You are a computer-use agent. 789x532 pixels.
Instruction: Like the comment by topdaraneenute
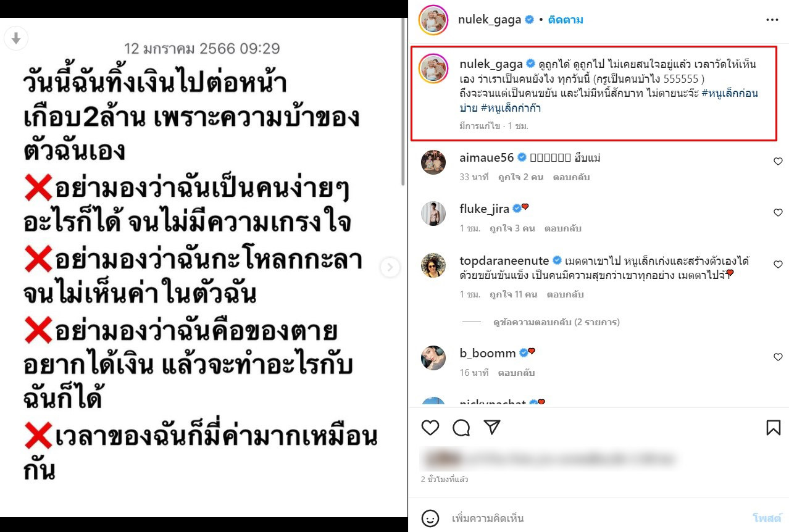tap(778, 264)
